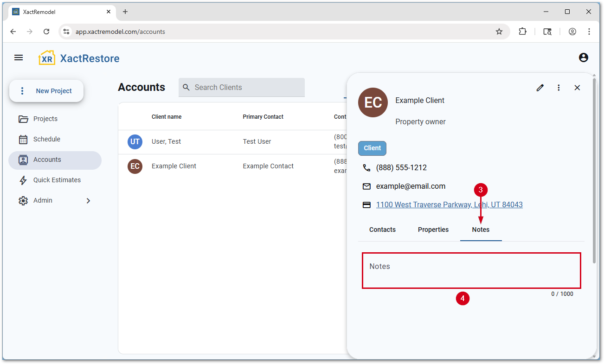Viewport: 604px width, 364px height.
Task: Click the example@email.com email address
Action: tap(411, 186)
